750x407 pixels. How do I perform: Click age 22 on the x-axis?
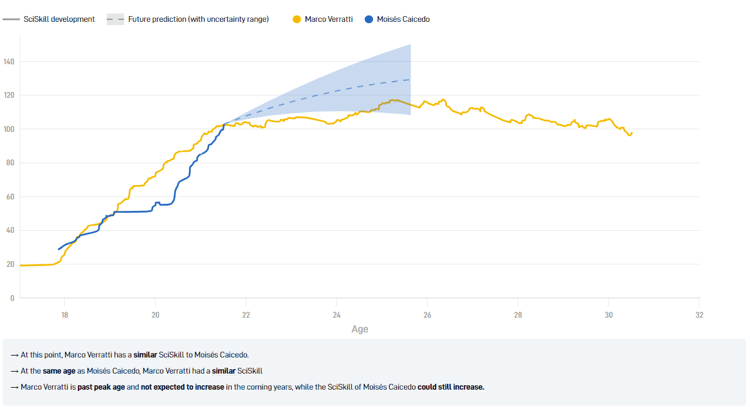pos(246,314)
